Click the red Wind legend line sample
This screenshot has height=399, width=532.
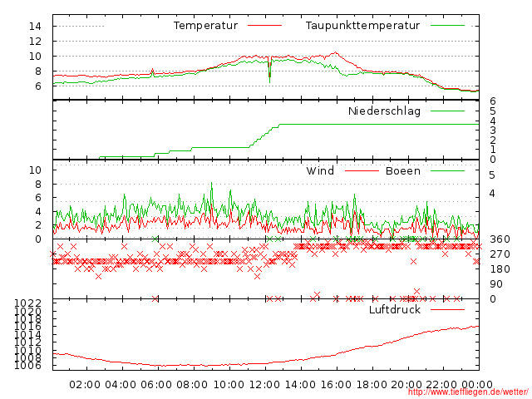(x=362, y=170)
